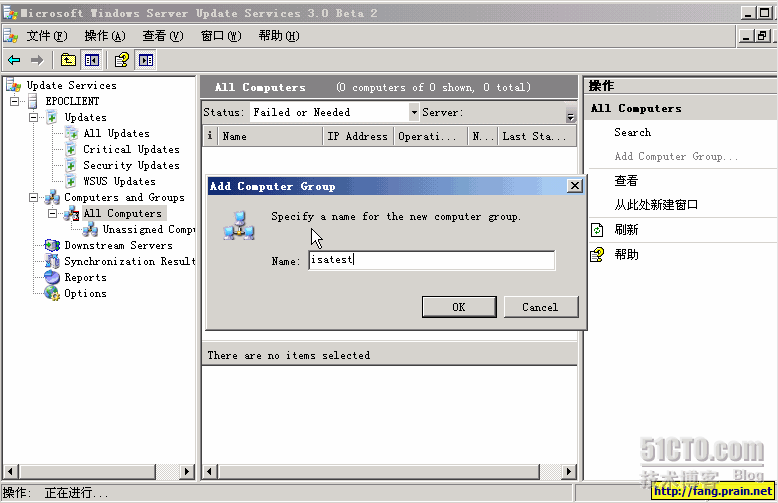The image size is (778, 503).
Task: Click Search in the actions pane
Action: pyautogui.click(x=633, y=132)
